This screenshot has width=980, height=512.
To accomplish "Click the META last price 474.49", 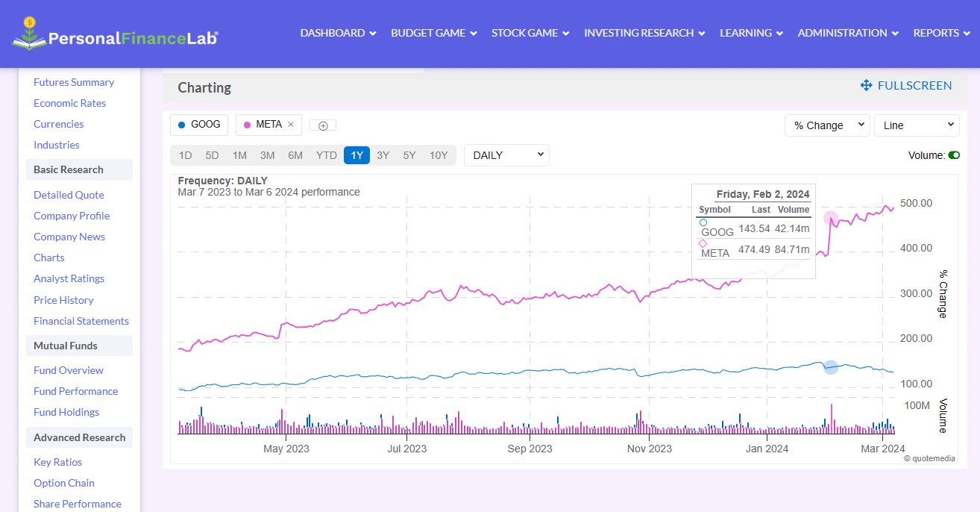I will point(753,249).
